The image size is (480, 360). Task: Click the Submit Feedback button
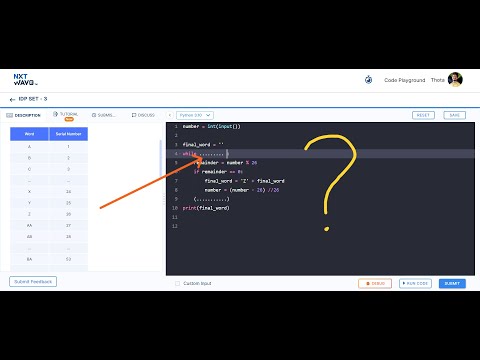tap(33, 282)
